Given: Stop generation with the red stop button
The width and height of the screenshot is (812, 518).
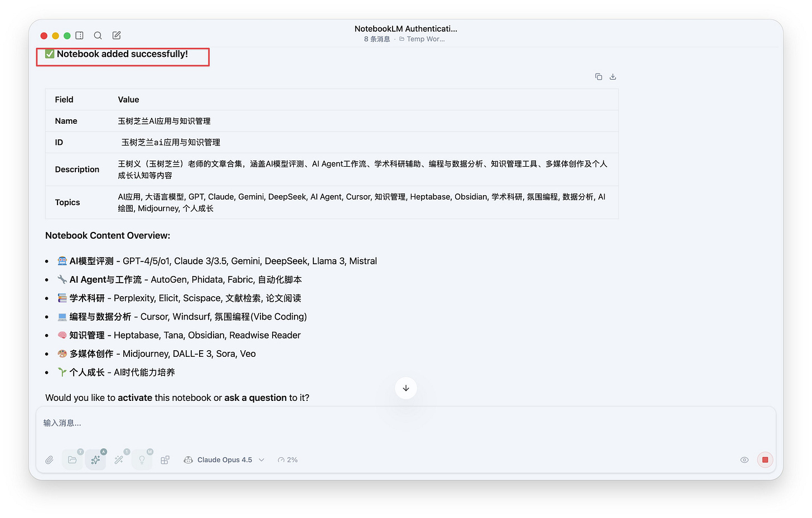Looking at the screenshot, I should tap(765, 460).
